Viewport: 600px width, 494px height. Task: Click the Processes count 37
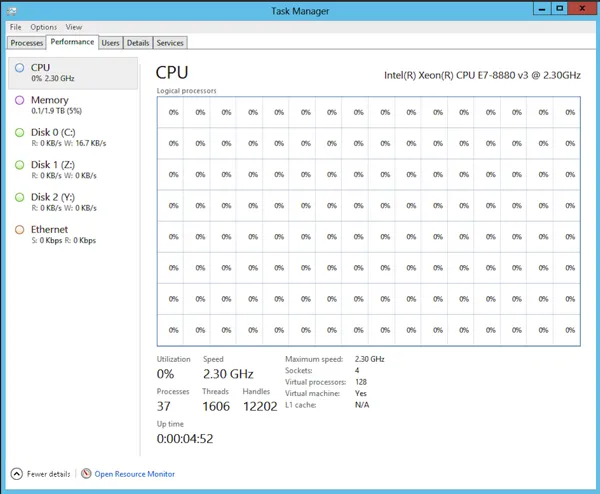point(163,406)
